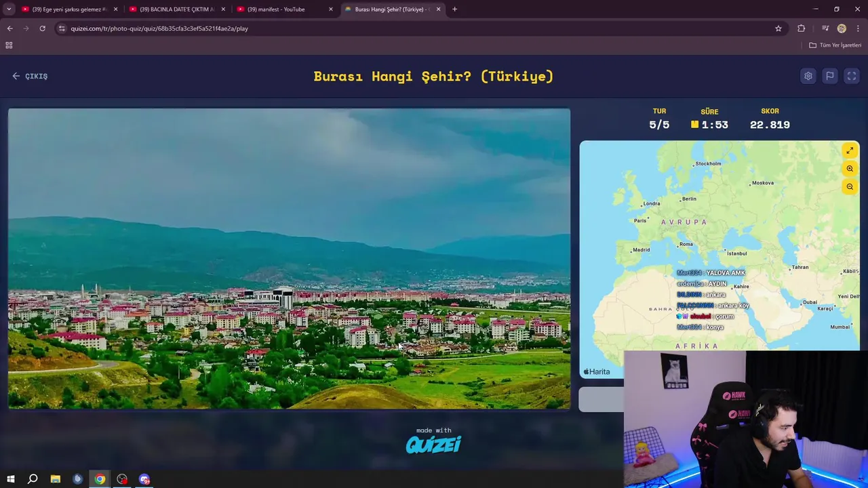
Task: Open the Tüm Yer İşaretleri bookmarks folder
Action: coord(835,45)
